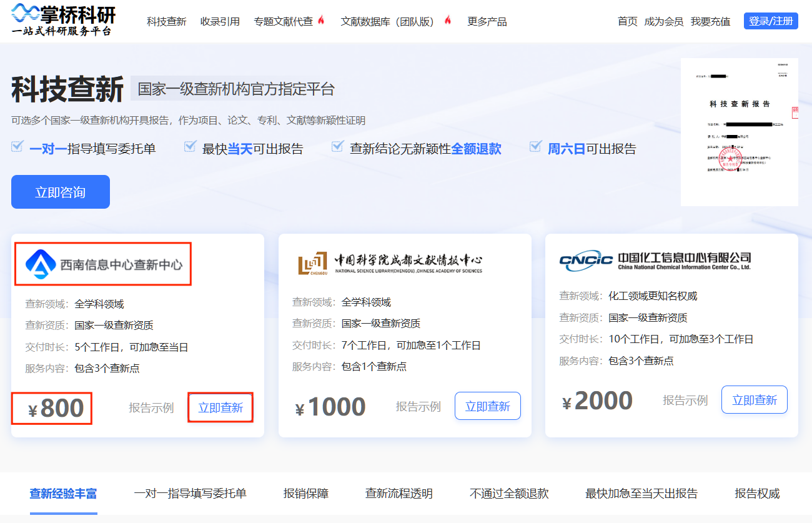The height and width of the screenshot is (523, 812).
Task: Click the text 包含1个查新点
Action: point(374,366)
